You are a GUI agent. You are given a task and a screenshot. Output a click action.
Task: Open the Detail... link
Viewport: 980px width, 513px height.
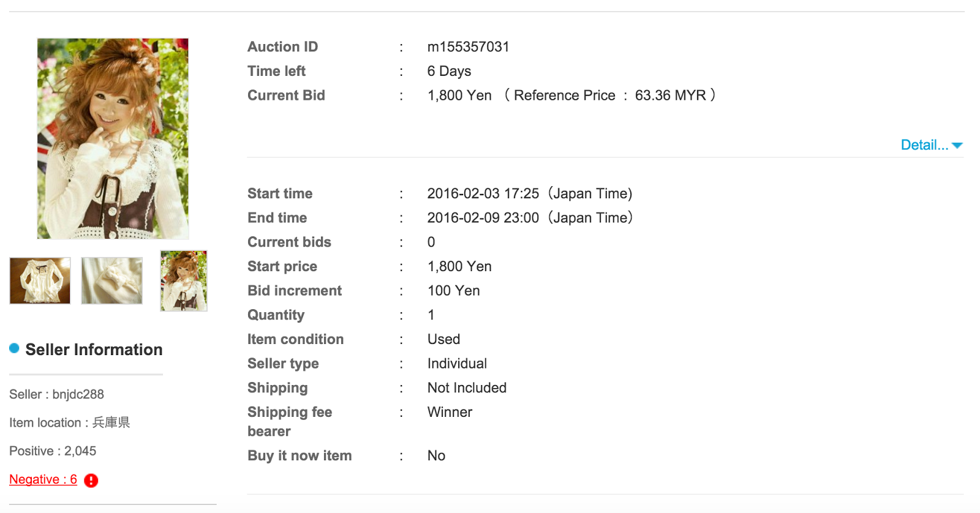coord(924,145)
